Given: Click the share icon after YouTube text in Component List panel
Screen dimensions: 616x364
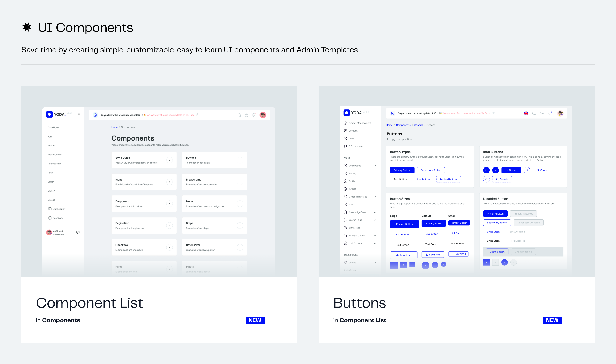Looking at the screenshot, I should click(x=198, y=115).
